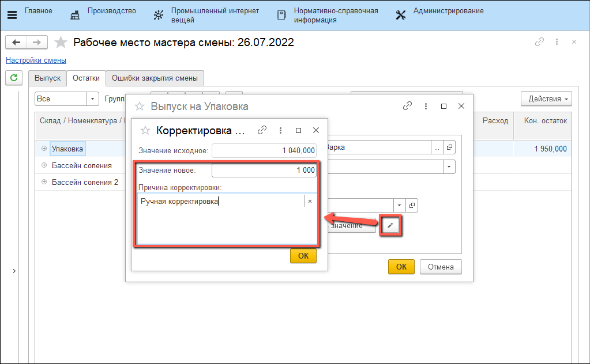The width and height of the screenshot is (590, 364).
Task: Clear the Причина корректировки text with x
Action: [310, 201]
